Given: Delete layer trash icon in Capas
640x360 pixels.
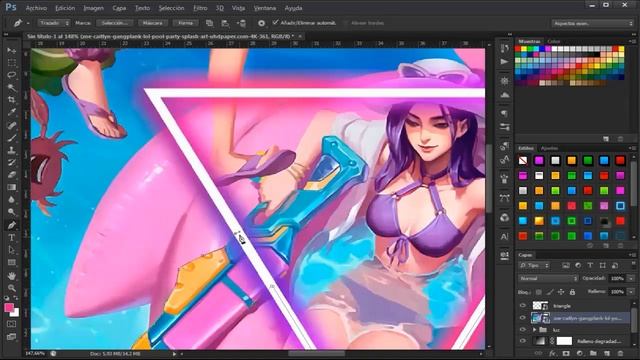Looking at the screenshot, I should tap(620, 353).
